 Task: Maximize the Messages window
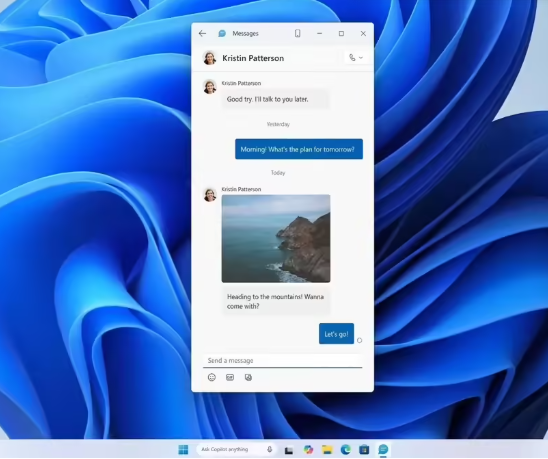(x=341, y=34)
